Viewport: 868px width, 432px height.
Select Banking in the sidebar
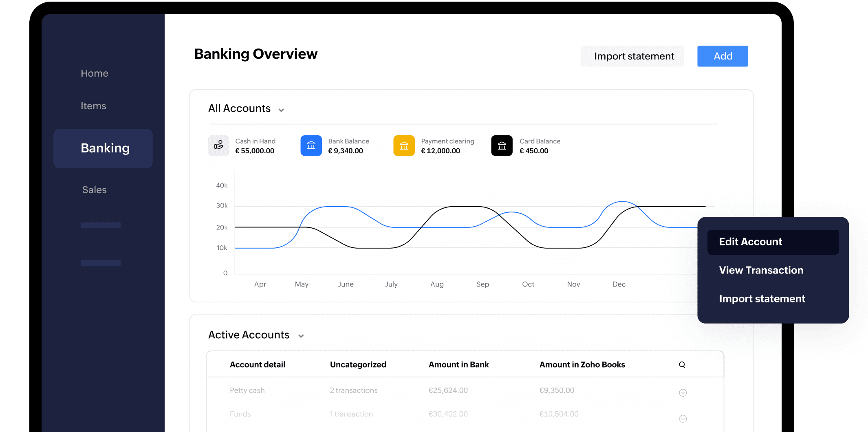pos(103,148)
